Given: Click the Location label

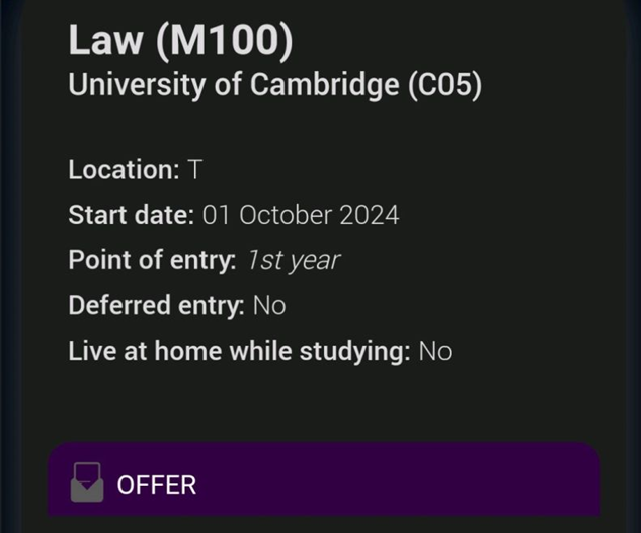Looking at the screenshot, I should click(124, 169).
